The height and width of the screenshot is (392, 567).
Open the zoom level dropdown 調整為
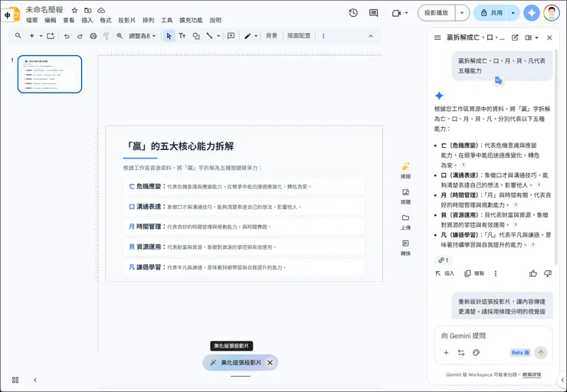pyautogui.click(x=142, y=36)
